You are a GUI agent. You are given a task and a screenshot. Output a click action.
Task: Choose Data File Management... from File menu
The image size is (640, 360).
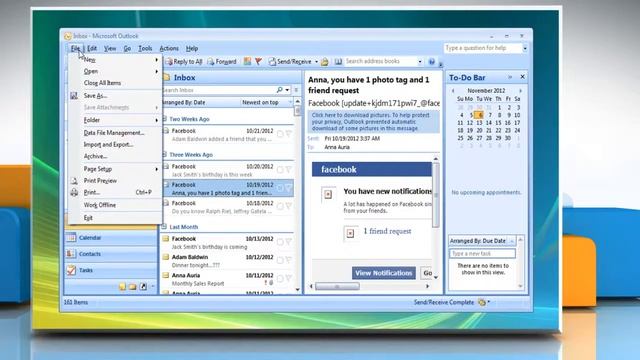pos(114,133)
